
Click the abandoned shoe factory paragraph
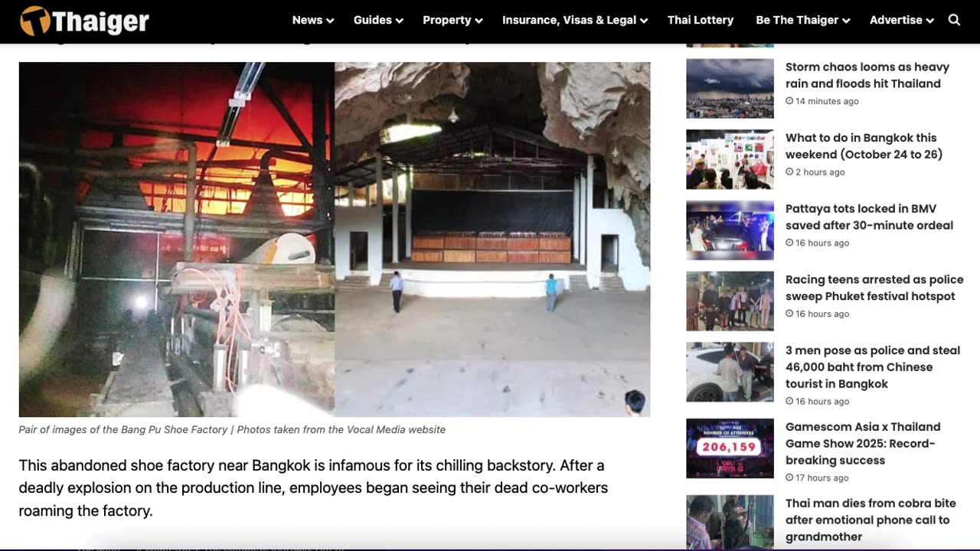click(x=313, y=488)
